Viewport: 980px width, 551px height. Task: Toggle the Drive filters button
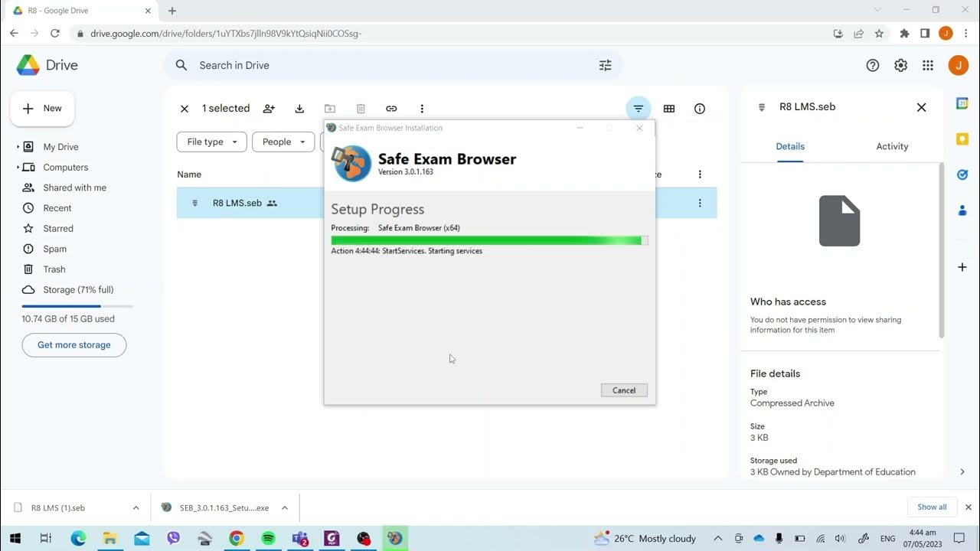(639, 109)
